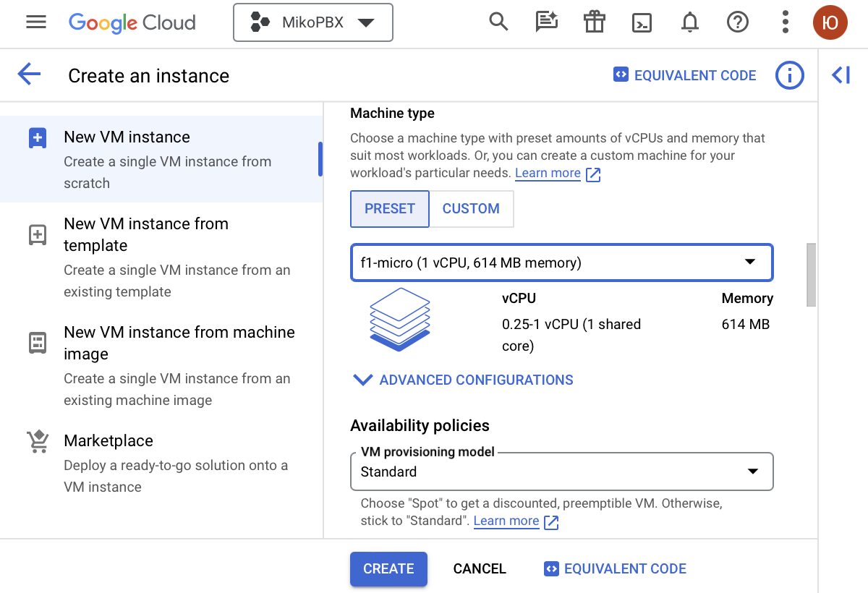Select the PRESET machine type option
Screen dimensions: 868x593
[x=390, y=209]
